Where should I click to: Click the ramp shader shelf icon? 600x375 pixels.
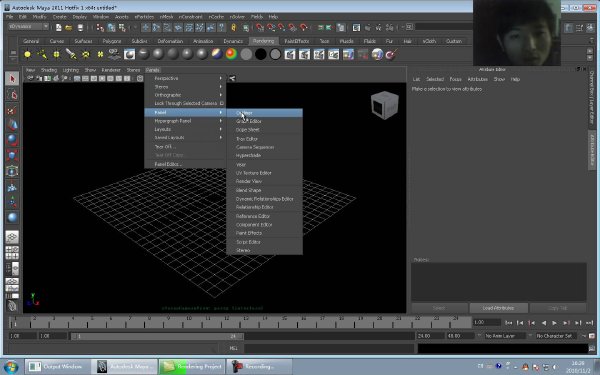point(231,54)
